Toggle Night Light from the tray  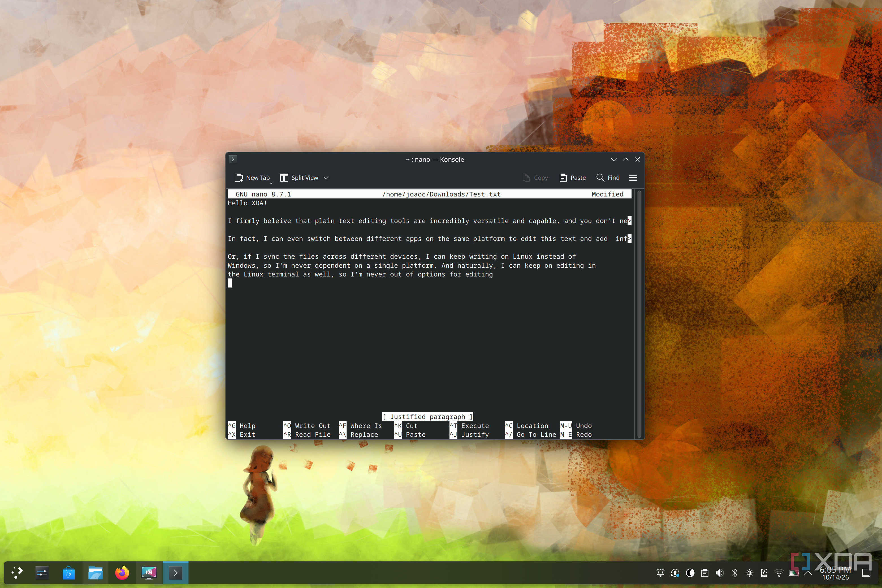coord(690,573)
